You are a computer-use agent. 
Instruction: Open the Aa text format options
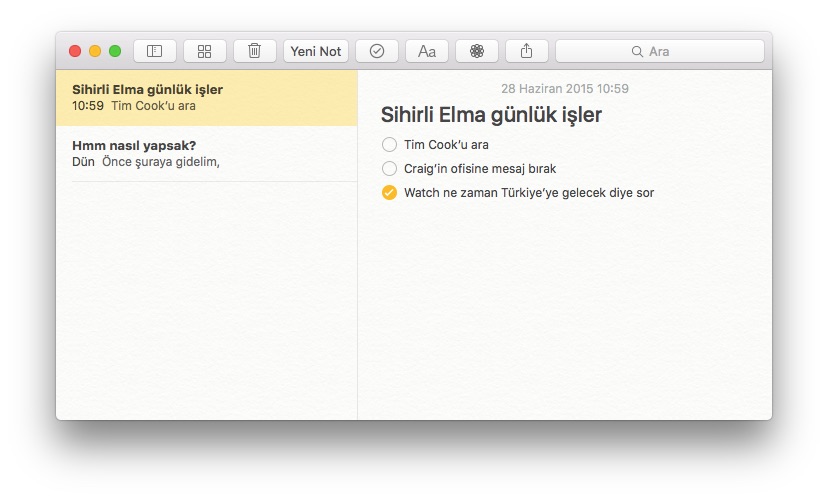tap(427, 51)
